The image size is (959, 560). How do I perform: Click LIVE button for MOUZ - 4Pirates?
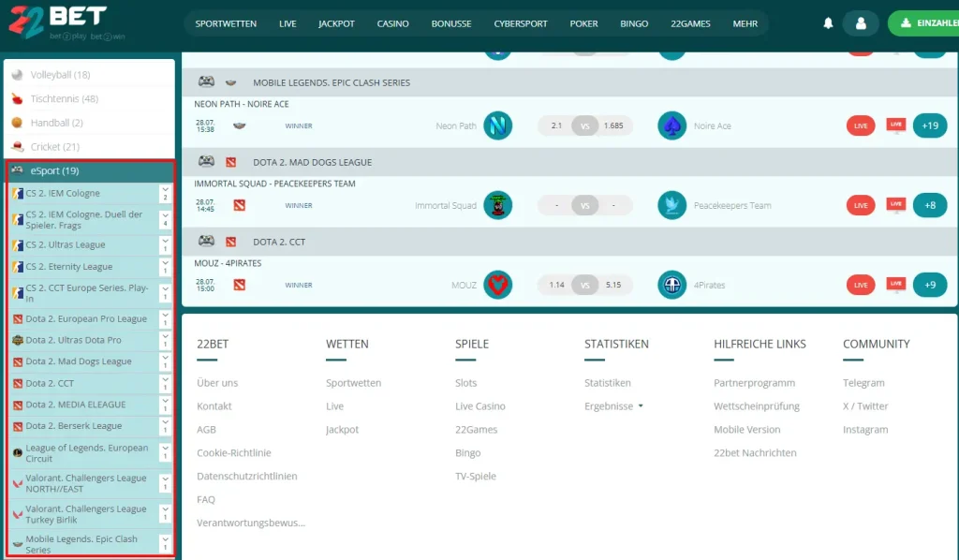click(x=861, y=285)
